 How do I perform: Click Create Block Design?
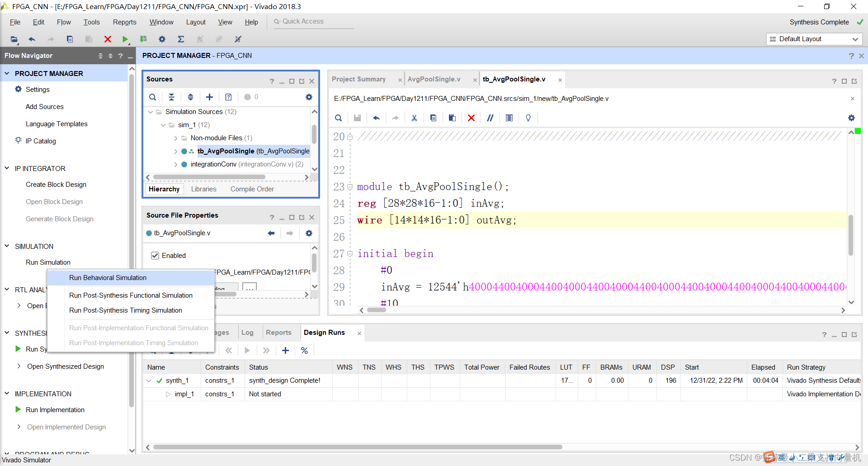pyautogui.click(x=56, y=185)
